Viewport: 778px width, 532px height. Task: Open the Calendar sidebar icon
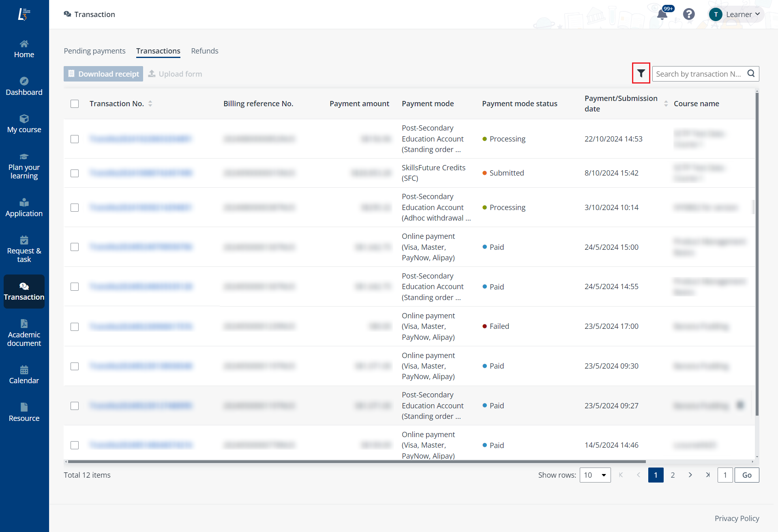coord(24,374)
